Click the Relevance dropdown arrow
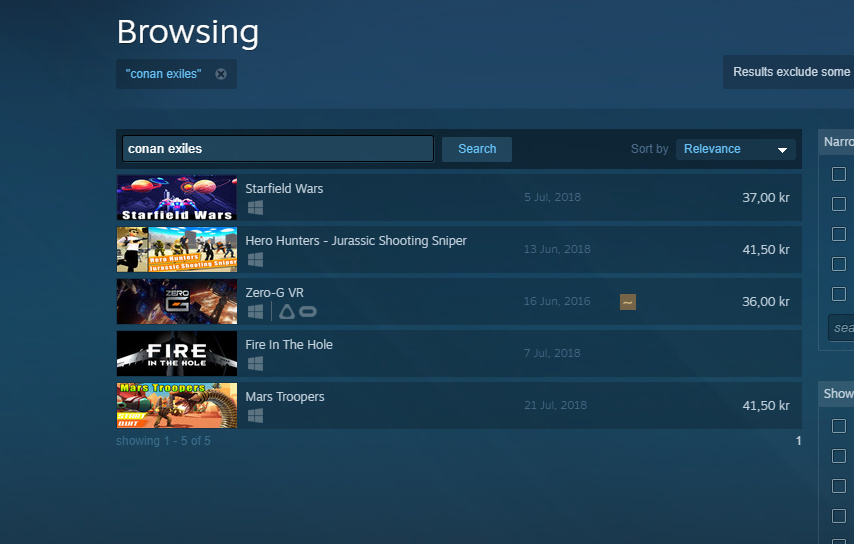 click(x=782, y=150)
